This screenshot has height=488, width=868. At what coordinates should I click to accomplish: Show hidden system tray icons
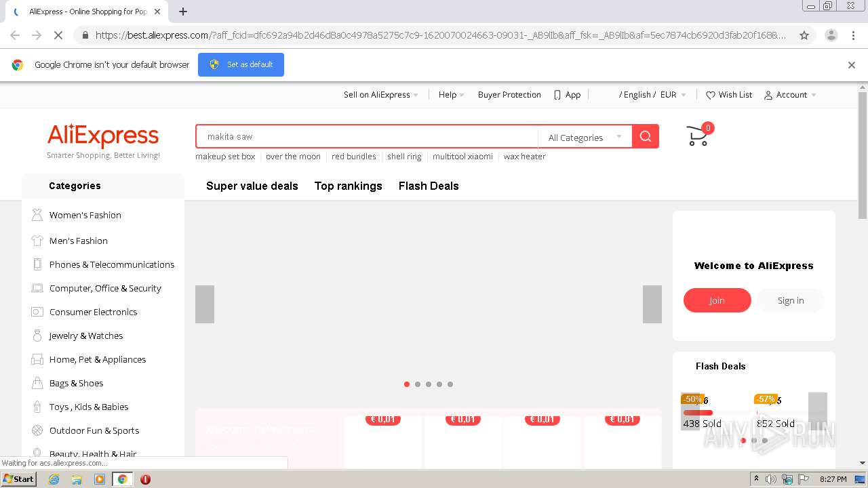click(756, 479)
